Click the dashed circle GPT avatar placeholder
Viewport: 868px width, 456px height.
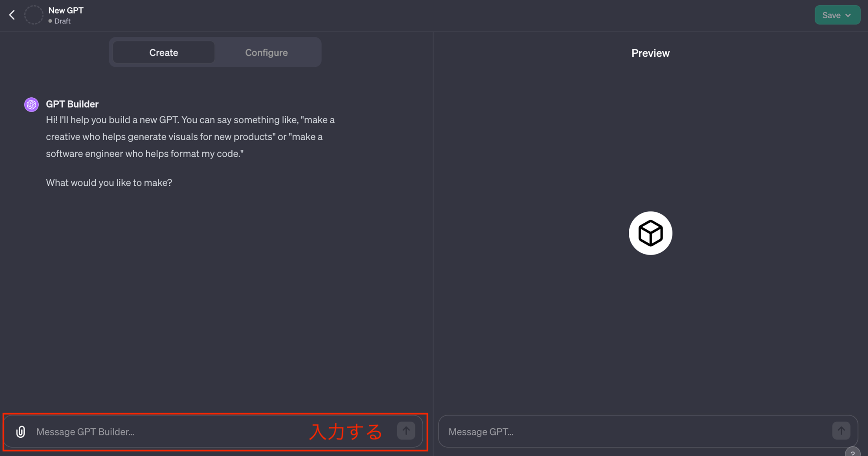pos(33,15)
